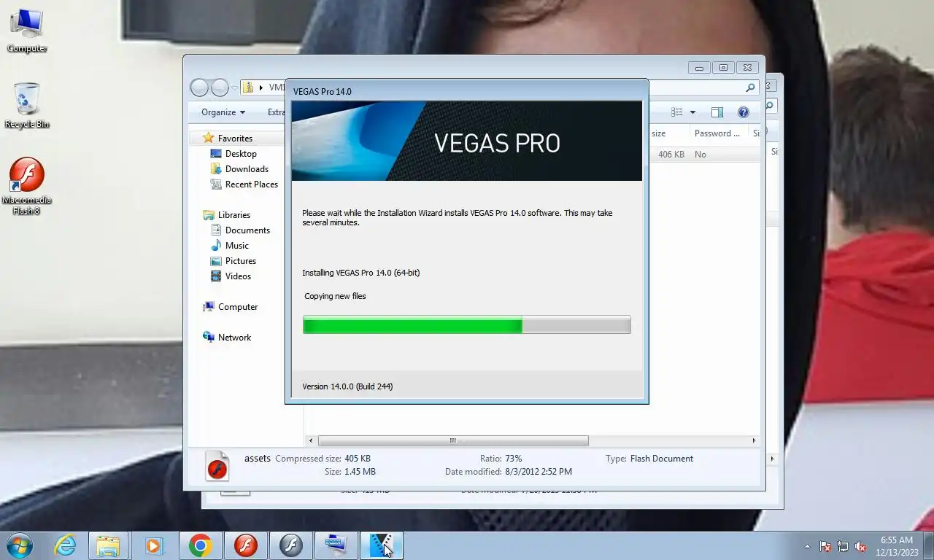The image size is (934, 560).
Task: Open Desktop under Favorites
Action: tap(241, 154)
